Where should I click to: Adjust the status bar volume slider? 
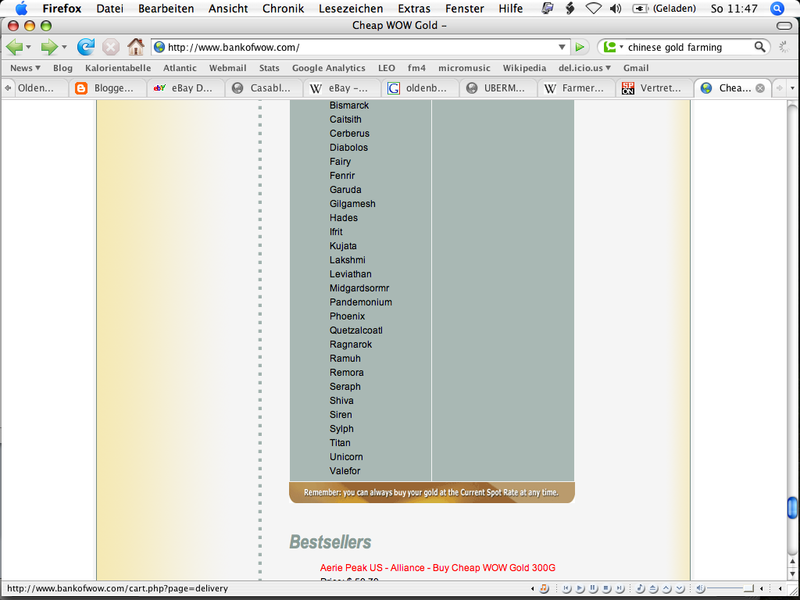pyautogui.click(x=730, y=588)
